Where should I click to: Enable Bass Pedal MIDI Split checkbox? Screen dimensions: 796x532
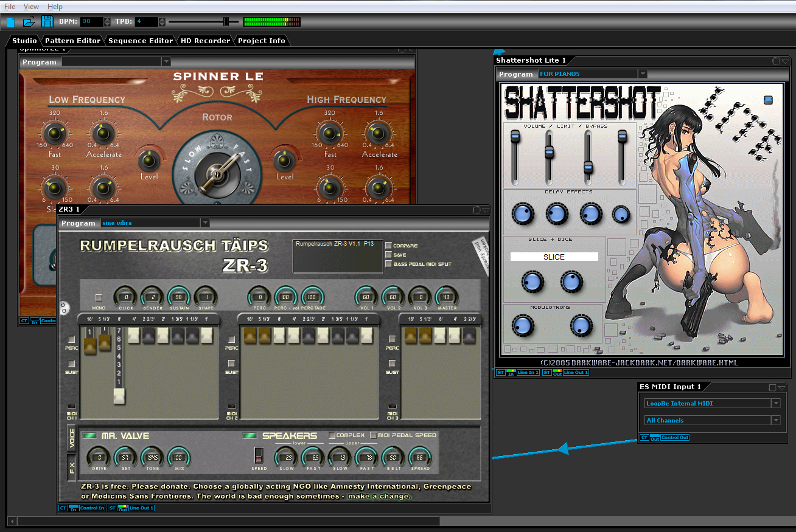(388, 264)
